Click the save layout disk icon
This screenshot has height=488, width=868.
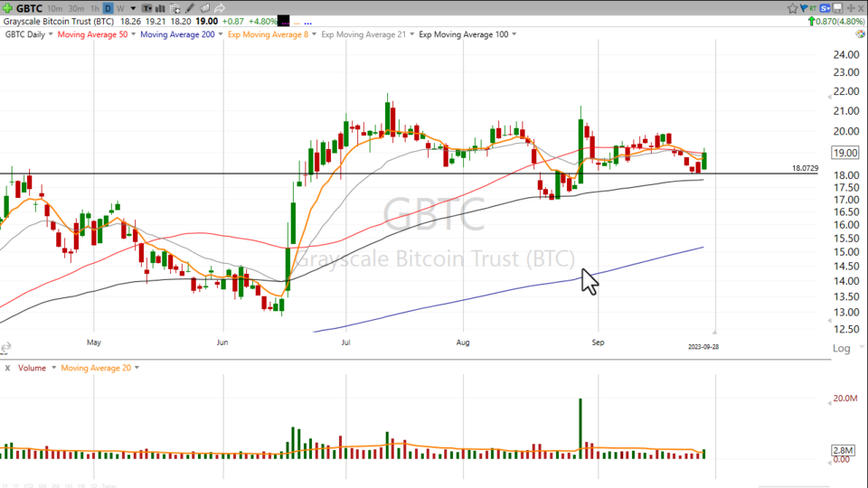coord(837,8)
